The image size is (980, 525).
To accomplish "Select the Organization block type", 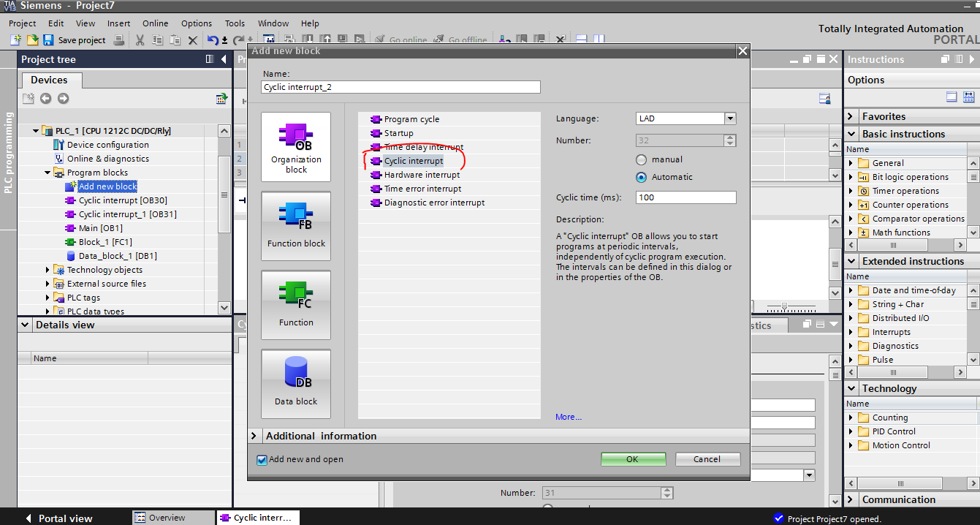I will 296,147.
